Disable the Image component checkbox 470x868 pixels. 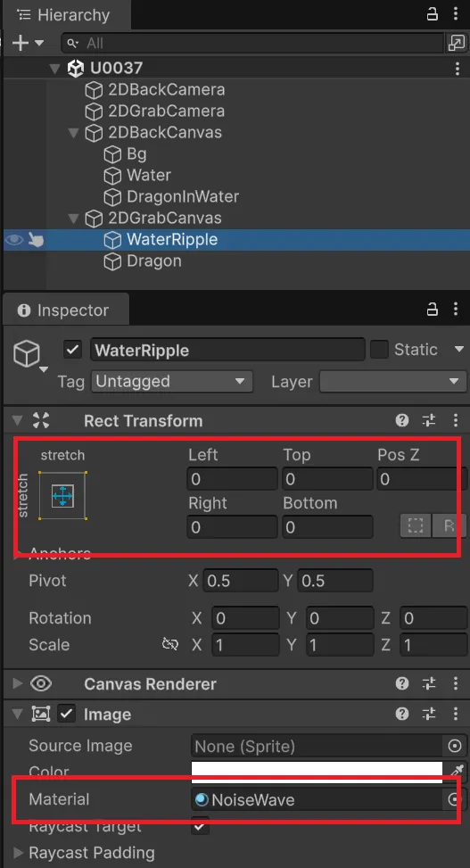67,714
